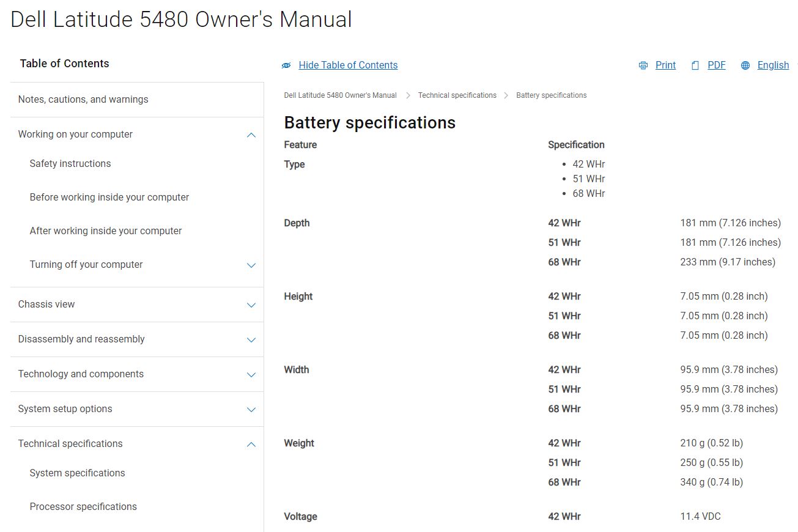Image resolution: width=798 pixels, height=532 pixels.
Task: Open Notes, cautions, and warnings
Action: tap(83, 100)
